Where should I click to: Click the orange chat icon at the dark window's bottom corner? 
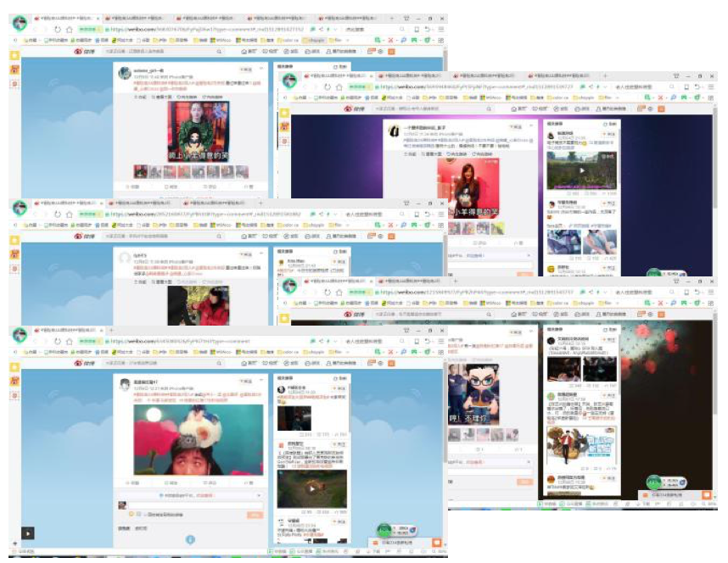(x=707, y=495)
